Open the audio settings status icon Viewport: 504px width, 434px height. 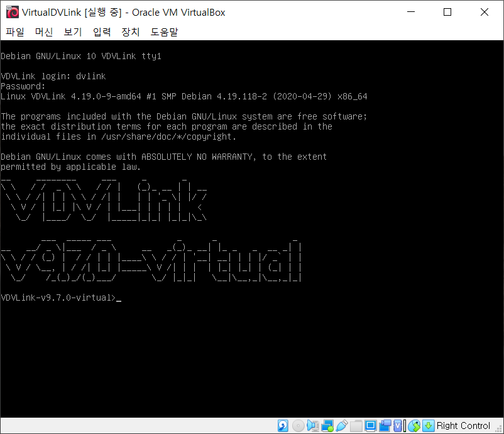click(x=313, y=426)
